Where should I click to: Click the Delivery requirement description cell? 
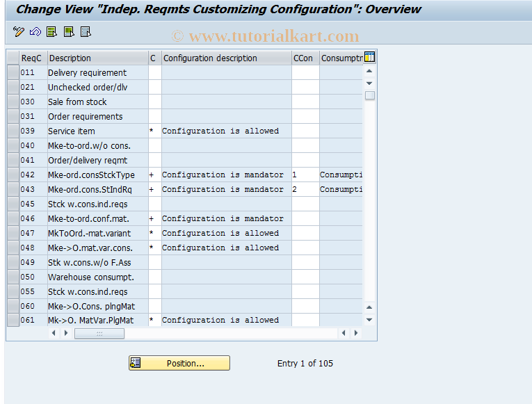(98, 72)
